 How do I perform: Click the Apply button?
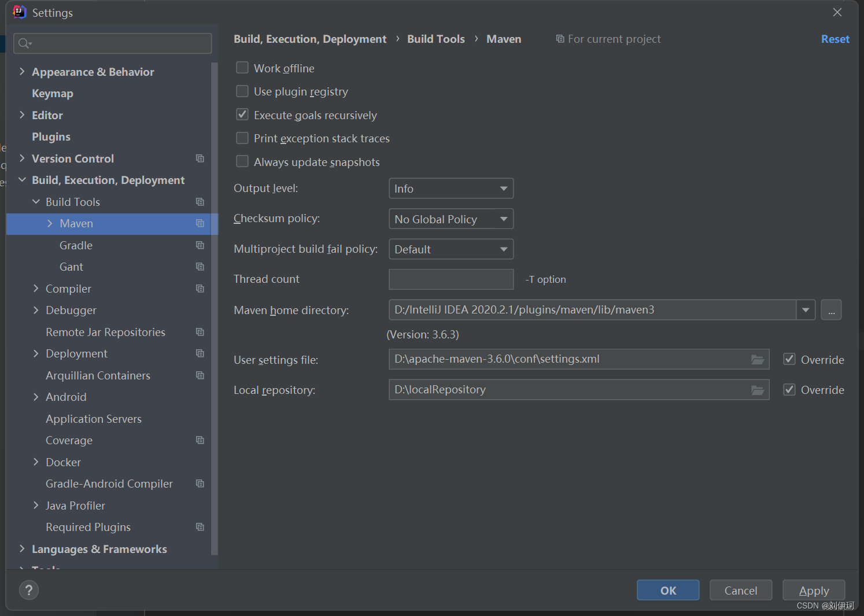(x=814, y=590)
